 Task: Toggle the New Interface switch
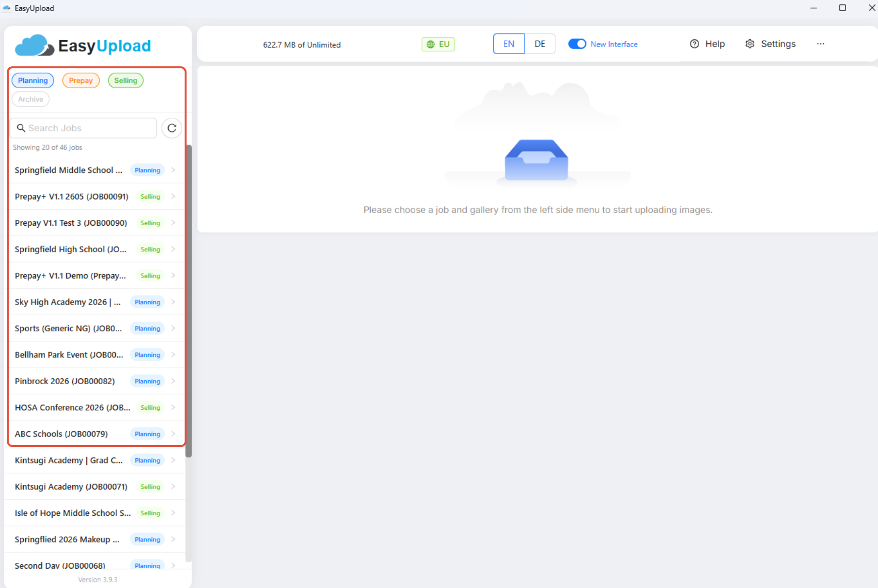point(577,44)
